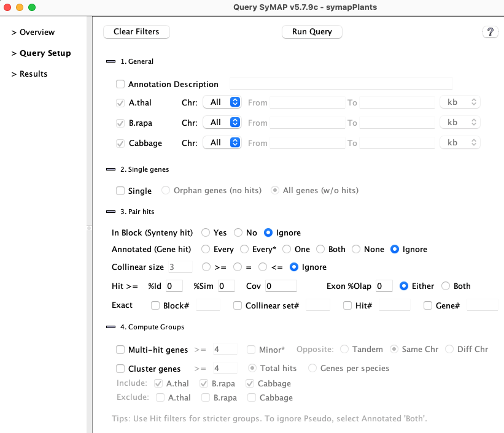Click the Collinear set# number field
Image resolution: width=504 pixels, height=433 pixels.
tap(318, 305)
